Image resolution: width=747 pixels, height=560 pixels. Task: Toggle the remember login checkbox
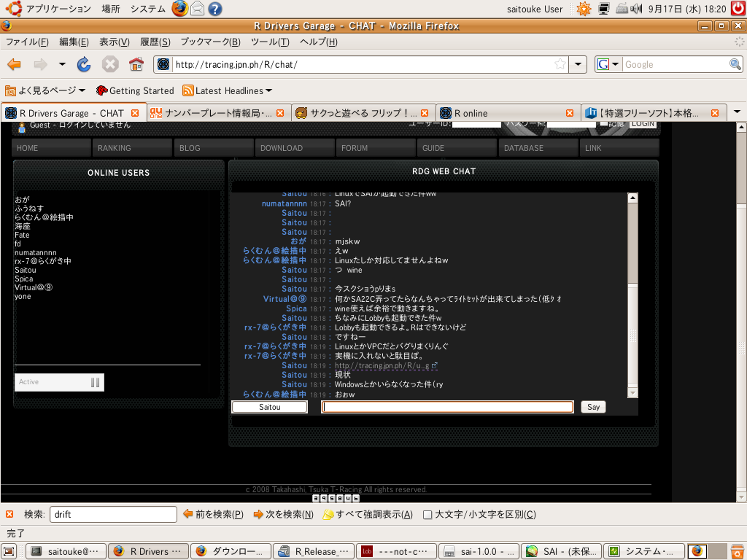click(603, 123)
